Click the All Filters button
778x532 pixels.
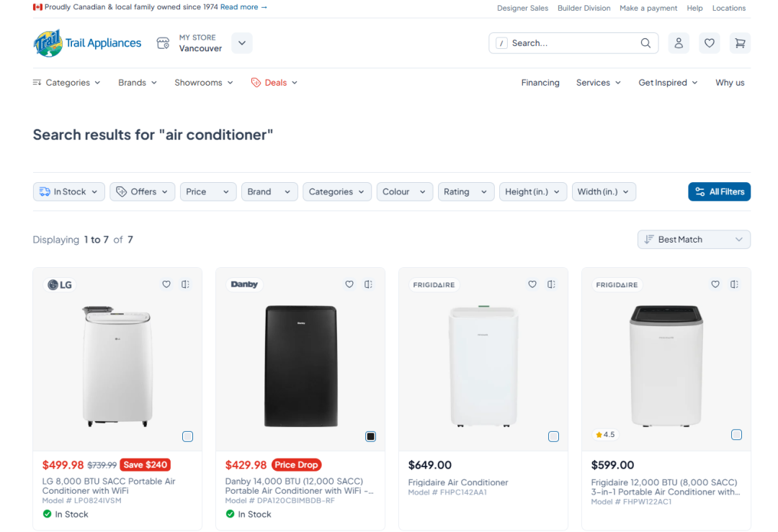click(x=719, y=192)
